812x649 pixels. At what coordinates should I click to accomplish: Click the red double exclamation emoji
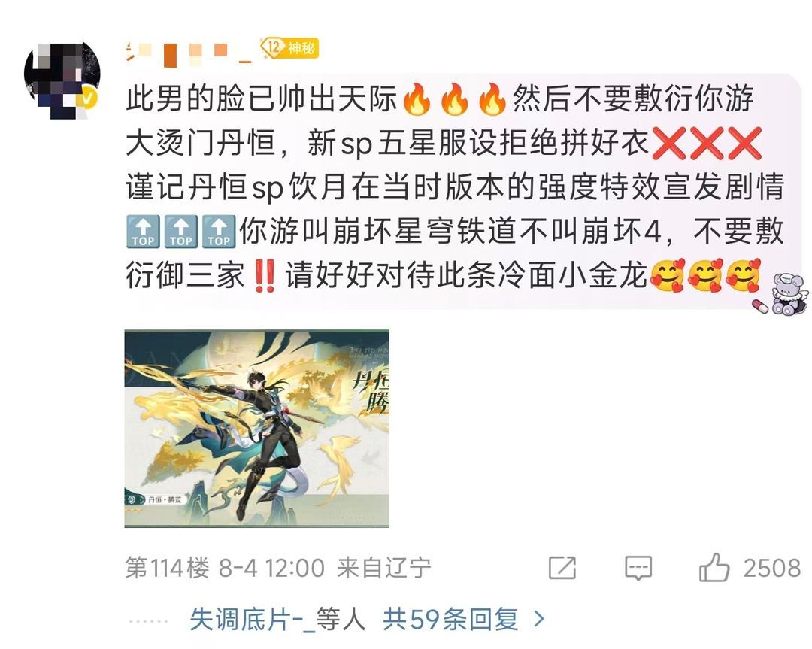[265, 275]
